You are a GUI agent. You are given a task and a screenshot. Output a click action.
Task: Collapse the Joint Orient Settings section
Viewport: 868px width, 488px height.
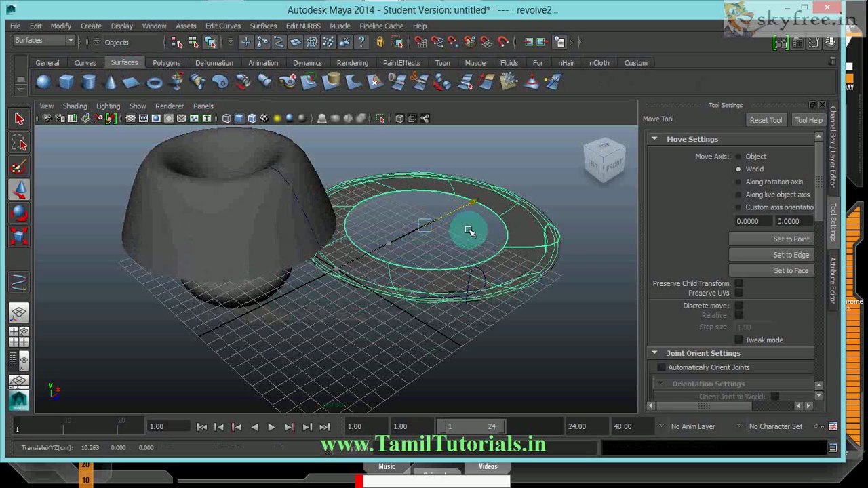tap(654, 353)
